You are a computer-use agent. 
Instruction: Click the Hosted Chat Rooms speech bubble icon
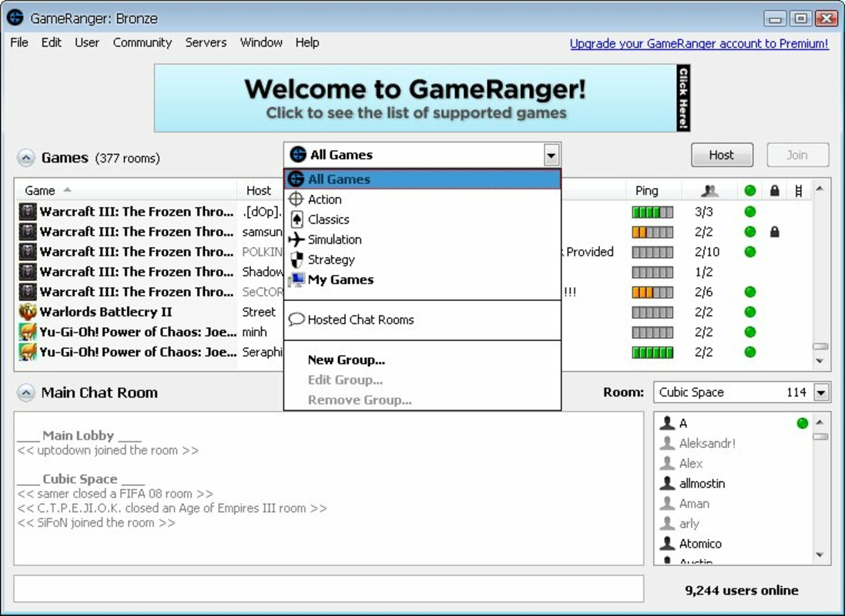(297, 319)
